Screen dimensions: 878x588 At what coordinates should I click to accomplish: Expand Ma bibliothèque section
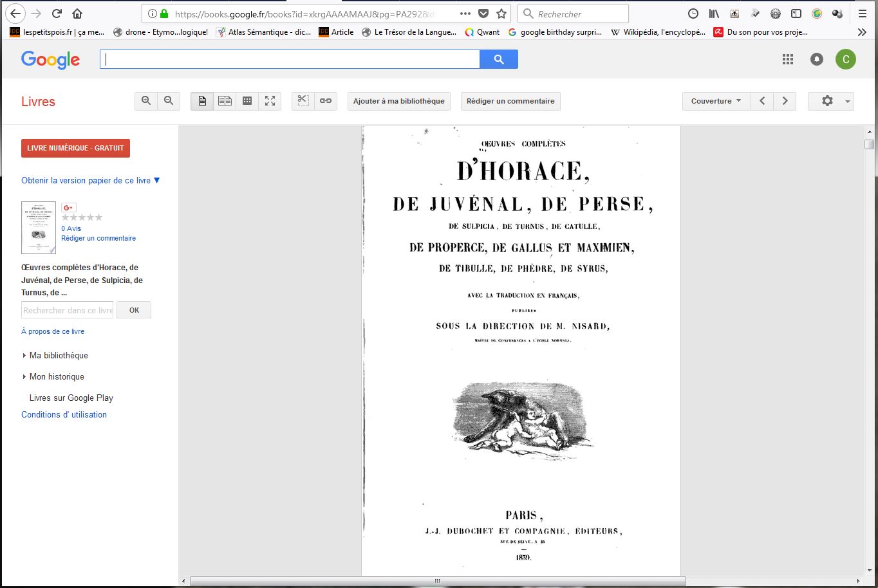point(58,355)
